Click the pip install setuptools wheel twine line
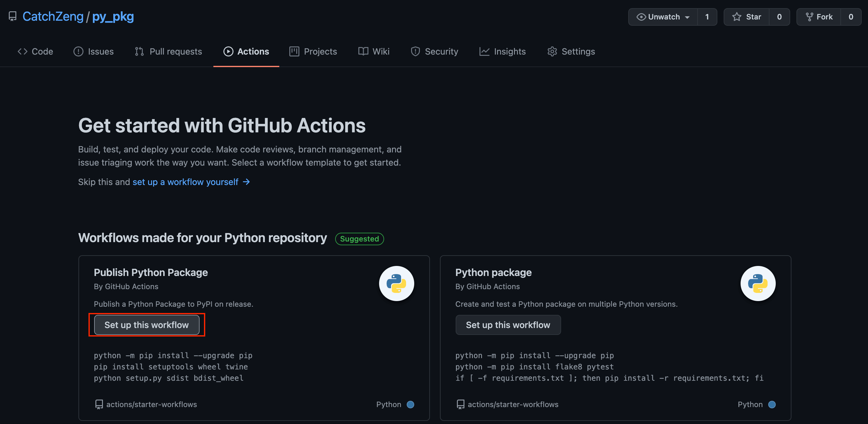Screen dimensions: 868x424 pyautogui.click(x=171, y=367)
